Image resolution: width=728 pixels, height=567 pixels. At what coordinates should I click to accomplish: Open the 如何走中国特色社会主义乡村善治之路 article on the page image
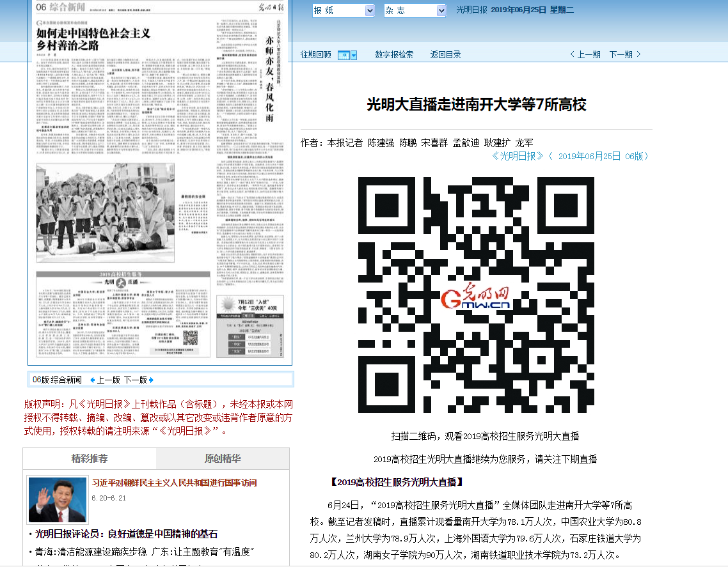[93, 40]
